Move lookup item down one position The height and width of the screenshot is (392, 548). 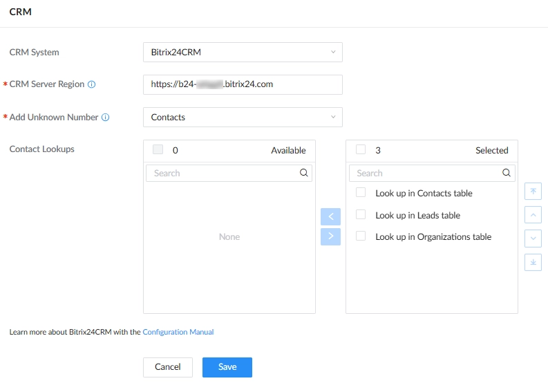pos(533,239)
